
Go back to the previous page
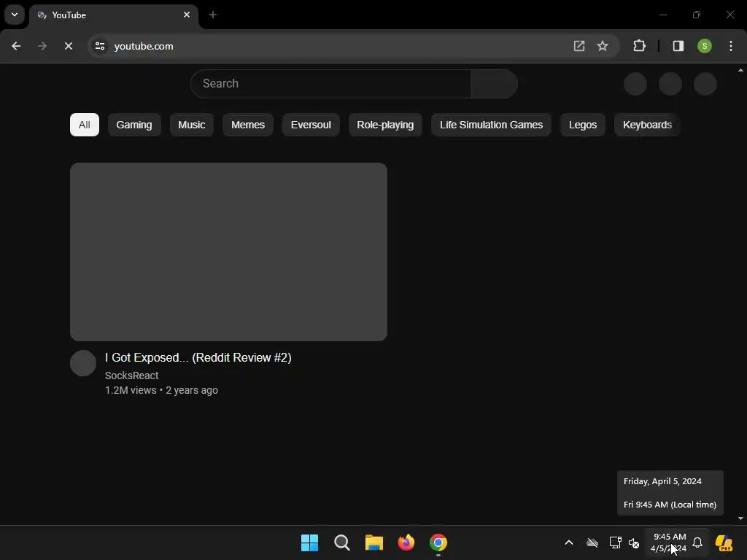tap(16, 46)
